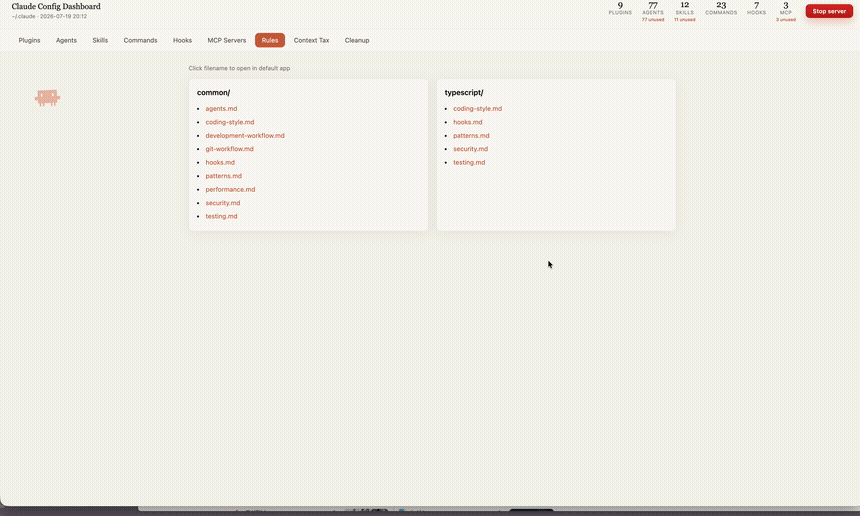Open coding-style.md under common/
Screen dimensions: 860x516
(230, 122)
